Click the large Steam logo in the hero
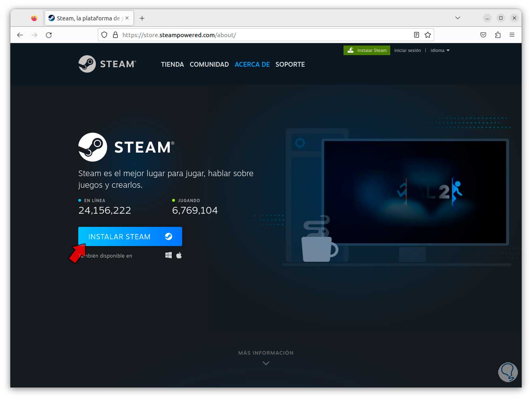The height and width of the screenshot is (399, 532). (x=126, y=147)
